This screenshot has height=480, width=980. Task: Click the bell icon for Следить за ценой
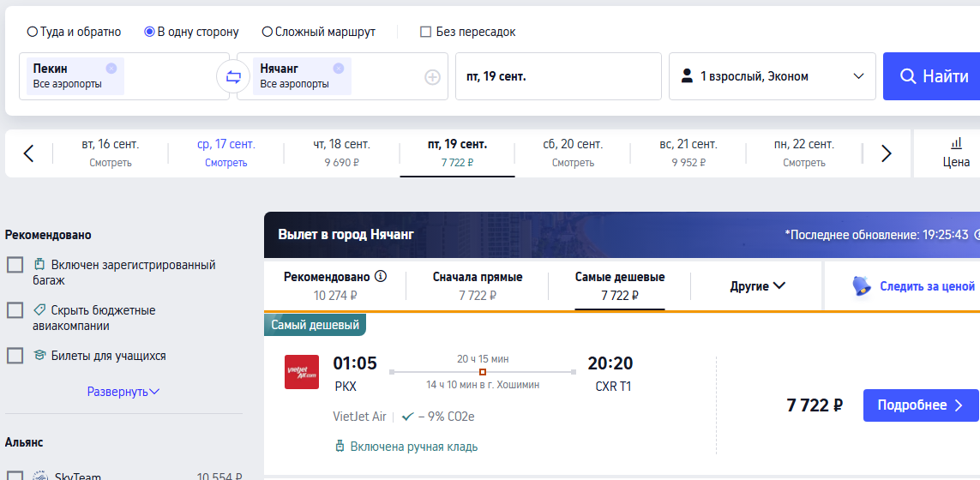pos(863,286)
